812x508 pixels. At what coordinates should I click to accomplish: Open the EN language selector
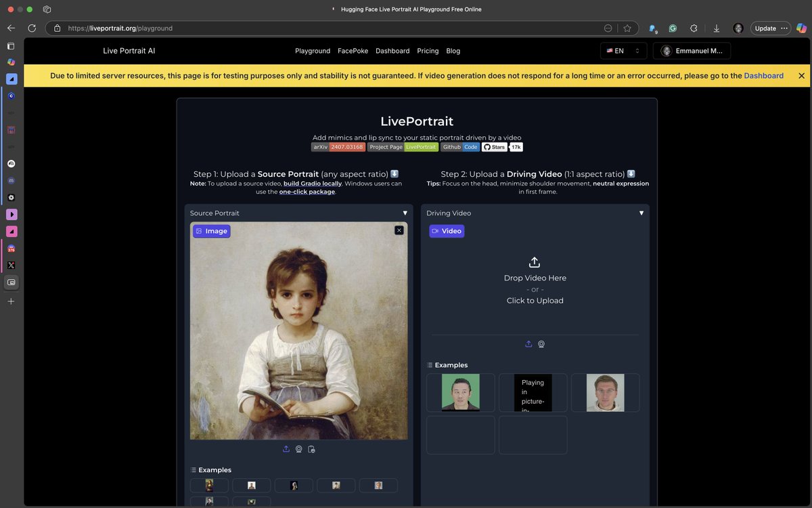623,51
